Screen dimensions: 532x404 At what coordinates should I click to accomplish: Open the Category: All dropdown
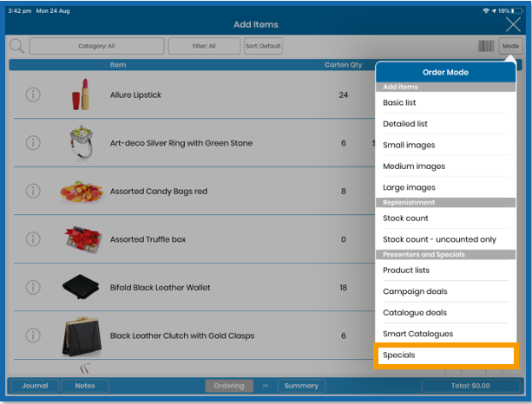click(96, 46)
